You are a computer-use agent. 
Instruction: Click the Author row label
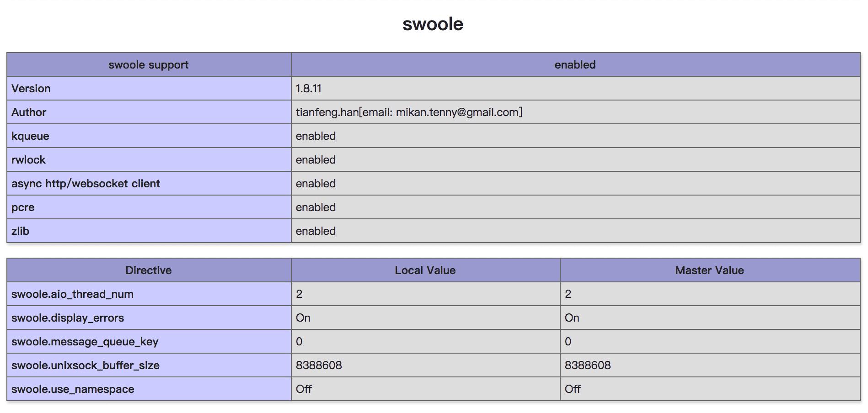point(29,112)
